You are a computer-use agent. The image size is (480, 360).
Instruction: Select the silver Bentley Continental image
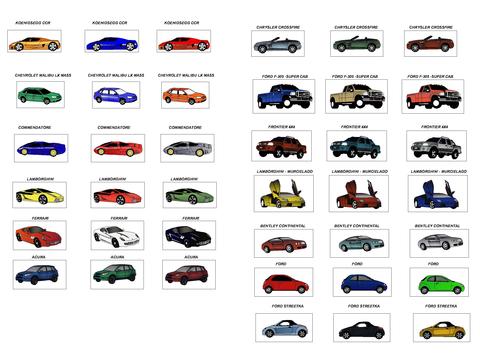tap(439, 243)
